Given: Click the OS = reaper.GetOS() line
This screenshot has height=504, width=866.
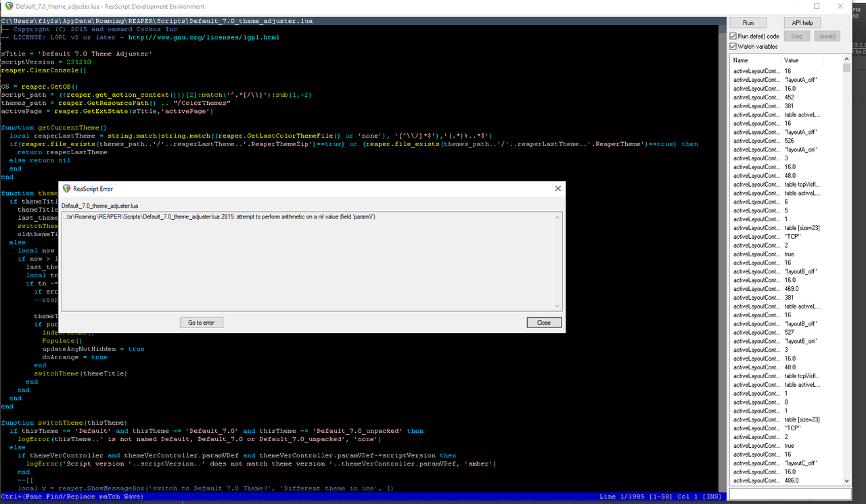Looking at the screenshot, I should click(x=40, y=87).
